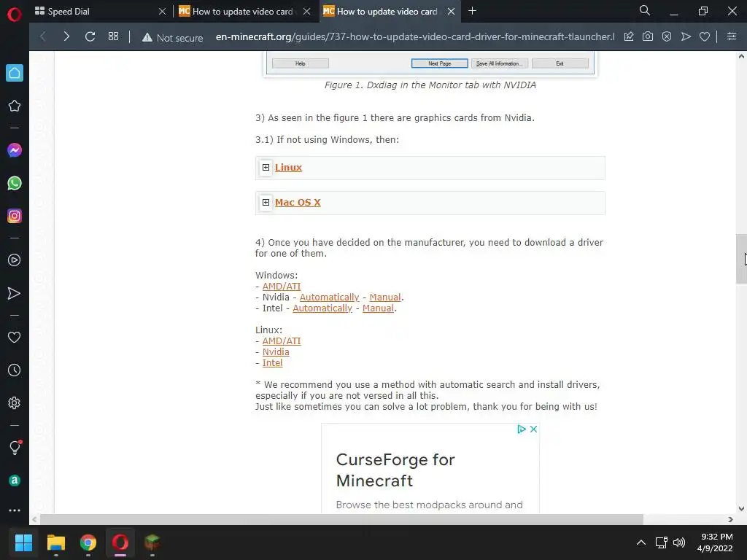
Task: Open volume control in the system tray
Action: click(679, 542)
